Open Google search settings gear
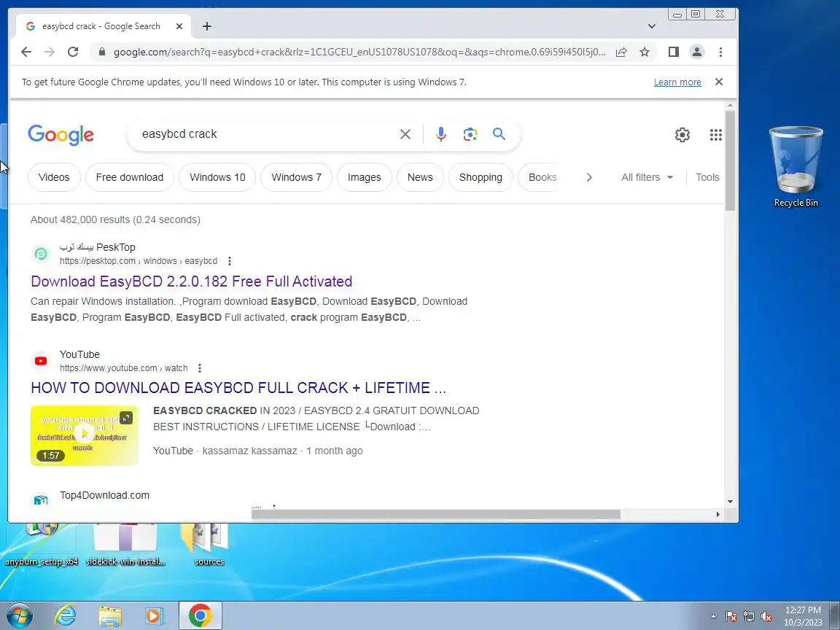 [682, 135]
